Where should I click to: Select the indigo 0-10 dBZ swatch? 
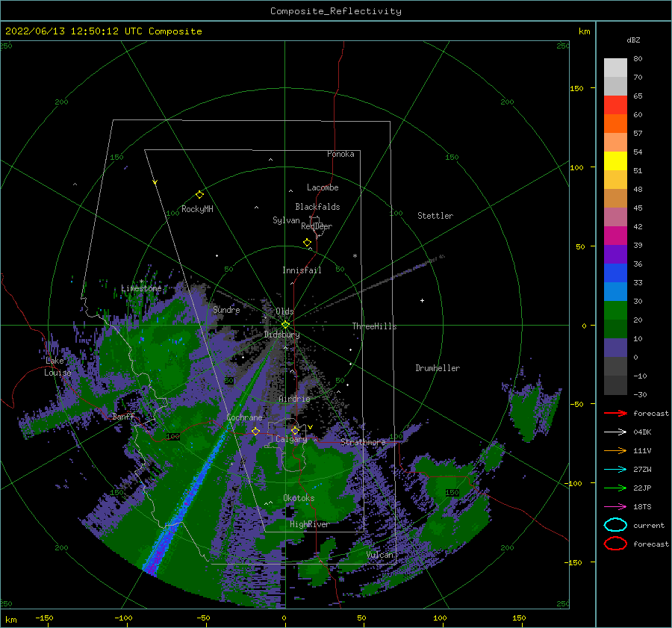point(615,348)
